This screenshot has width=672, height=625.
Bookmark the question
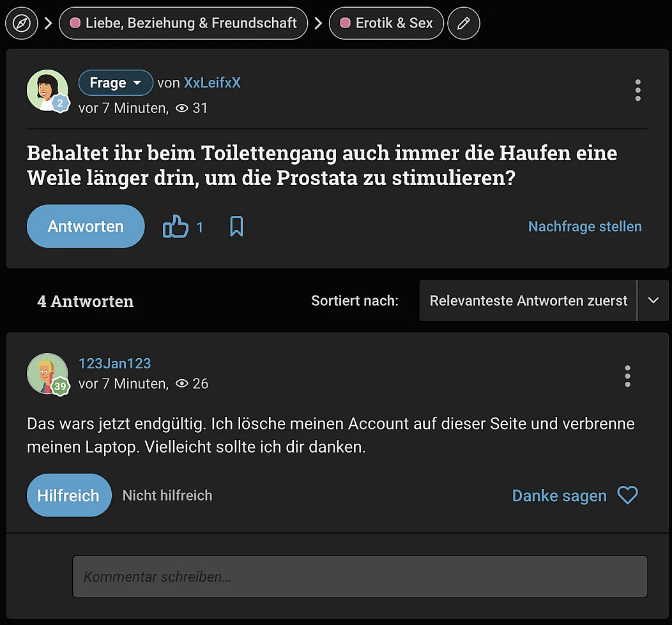[236, 227]
